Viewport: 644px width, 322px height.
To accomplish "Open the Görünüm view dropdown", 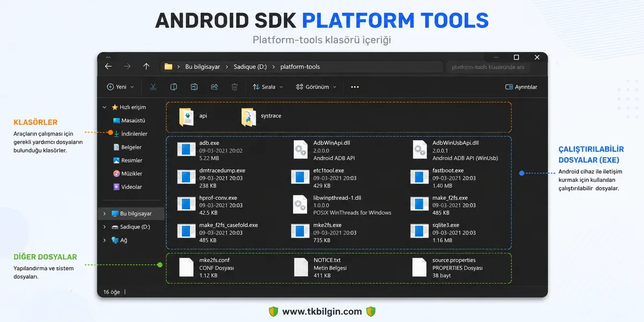I will pyautogui.click(x=316, y=87).
